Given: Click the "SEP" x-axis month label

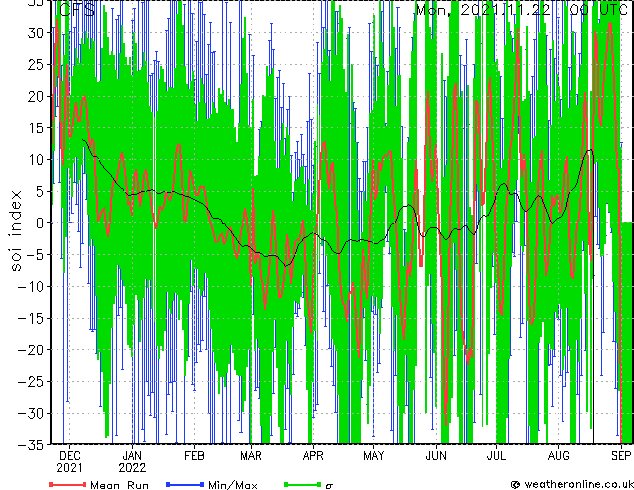Looking at the screenshot, I should click(x=621, y=456).
